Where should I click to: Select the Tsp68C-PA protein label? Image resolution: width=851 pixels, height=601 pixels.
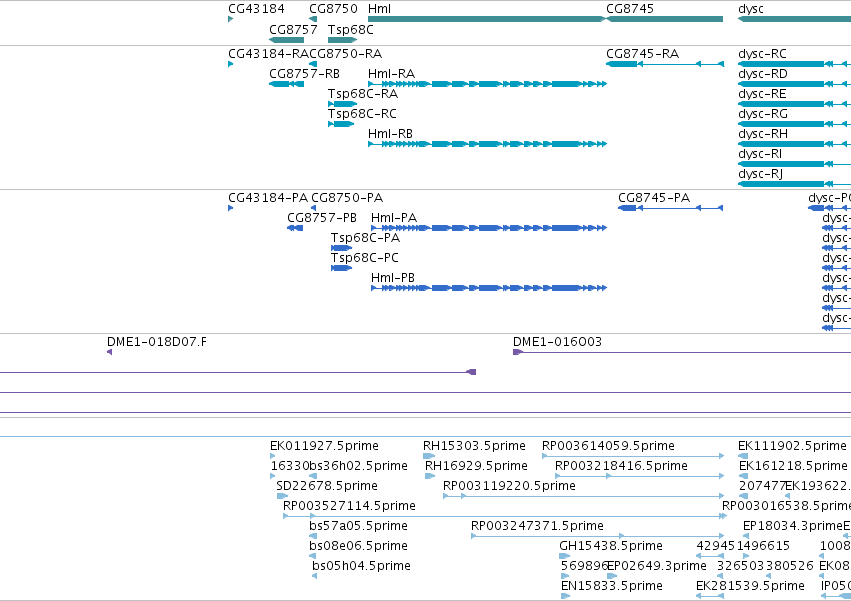pos(365,238)
